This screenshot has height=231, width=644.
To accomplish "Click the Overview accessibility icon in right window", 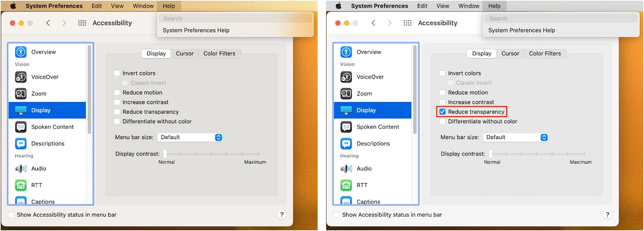I will click(x=346, y=52).
